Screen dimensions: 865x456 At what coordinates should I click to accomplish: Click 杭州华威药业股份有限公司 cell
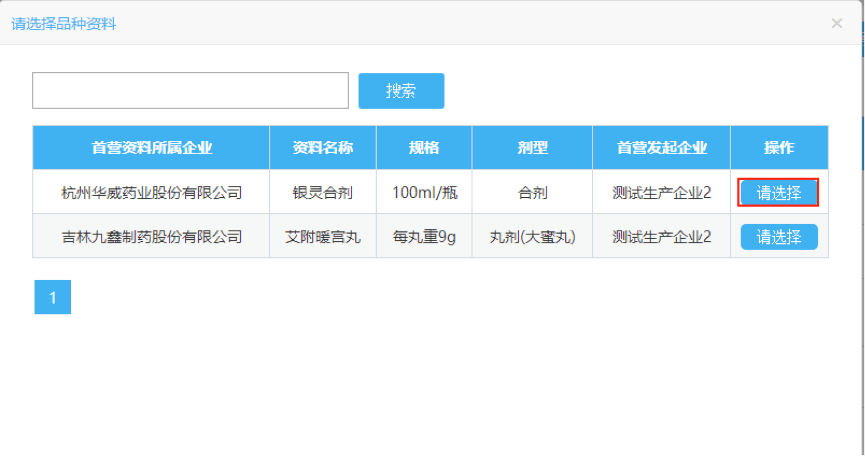coord(151,192)
